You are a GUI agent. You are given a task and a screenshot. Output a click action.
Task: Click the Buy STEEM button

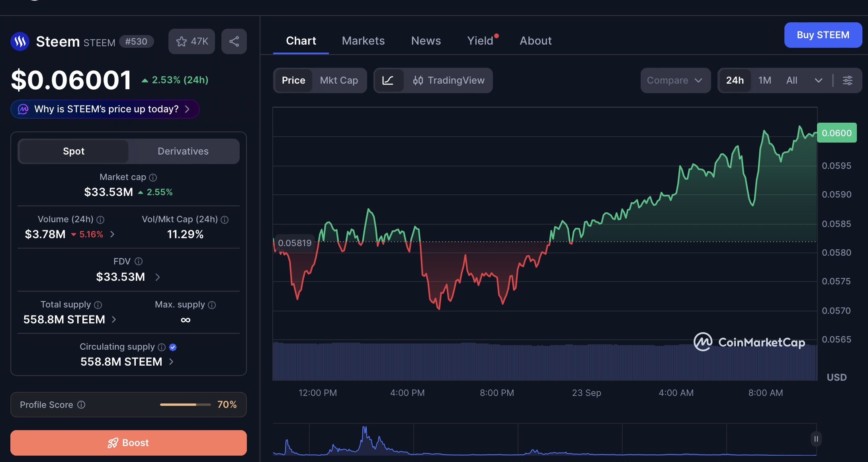823,35
